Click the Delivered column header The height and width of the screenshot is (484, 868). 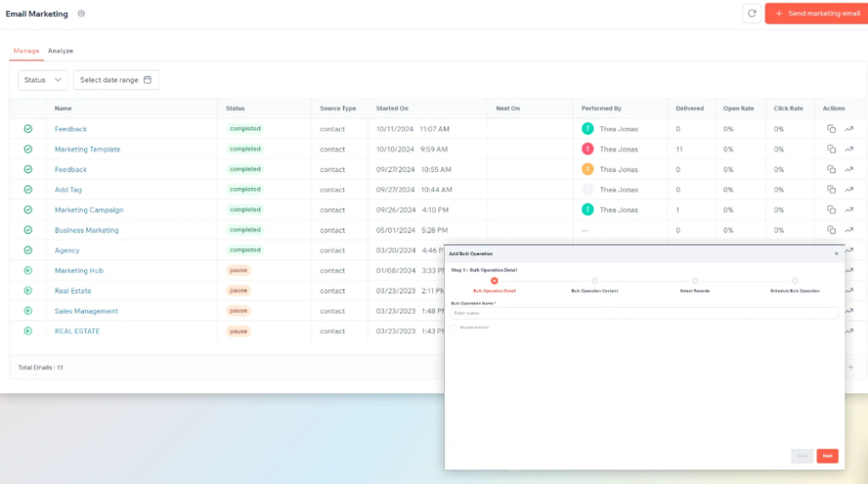690,108
